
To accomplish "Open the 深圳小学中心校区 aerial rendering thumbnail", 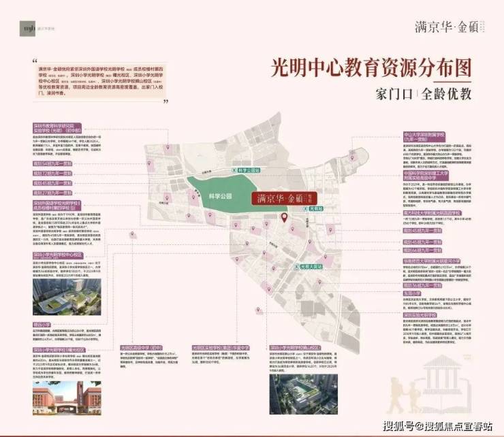I will 67,297.
